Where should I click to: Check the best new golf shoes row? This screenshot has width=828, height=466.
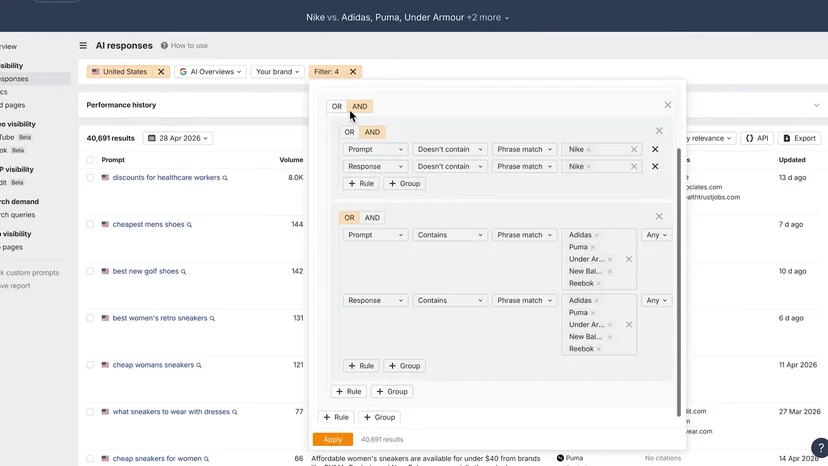point(90,272)
